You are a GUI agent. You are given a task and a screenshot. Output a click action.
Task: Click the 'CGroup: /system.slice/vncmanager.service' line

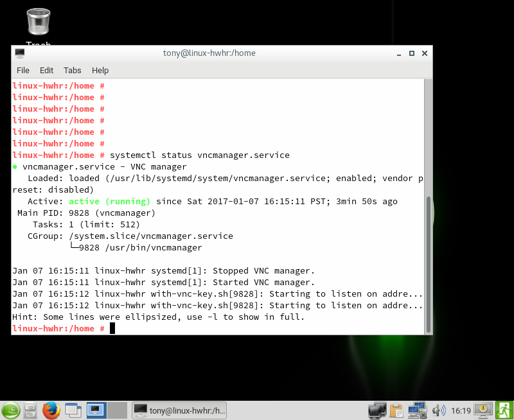(x=130, y=236)
